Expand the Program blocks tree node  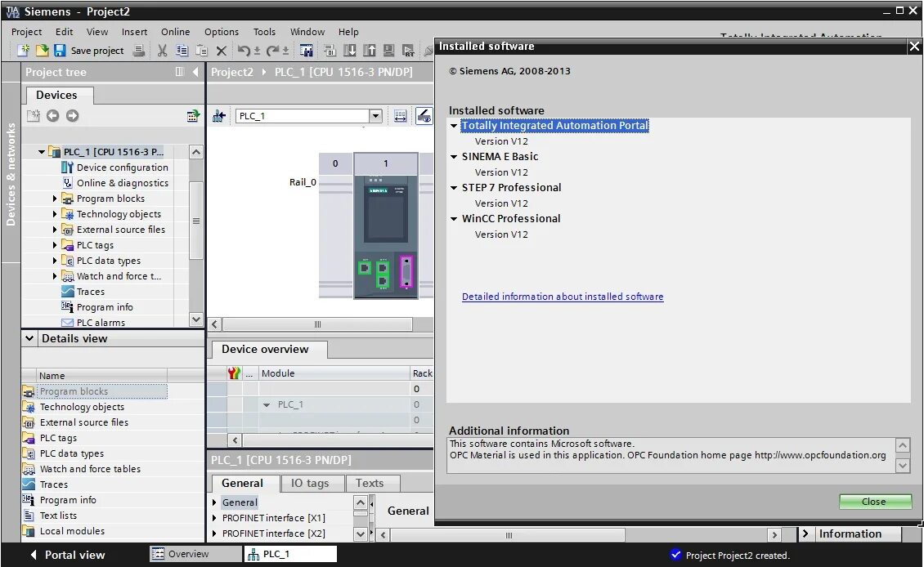pyautogui.click(x=55, y=199)
